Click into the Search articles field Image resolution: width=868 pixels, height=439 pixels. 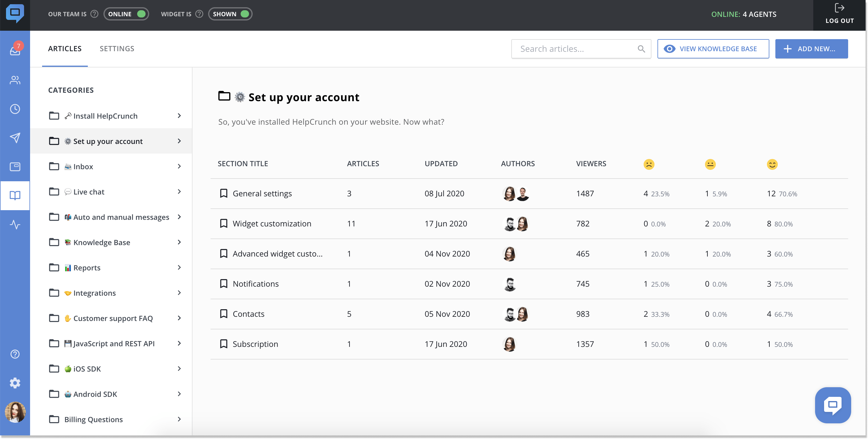581,49
